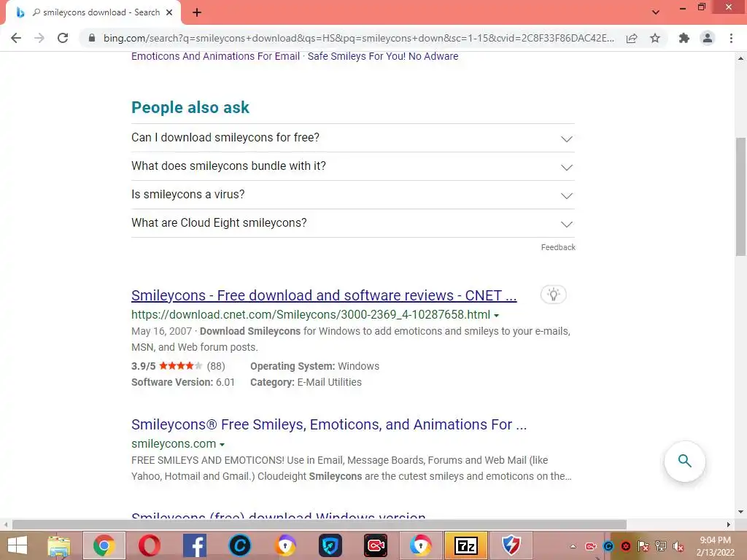Screen dimensions: 747x560
Task: Expand 'Can I download smileycons for free?'
Action: [352, 138]
